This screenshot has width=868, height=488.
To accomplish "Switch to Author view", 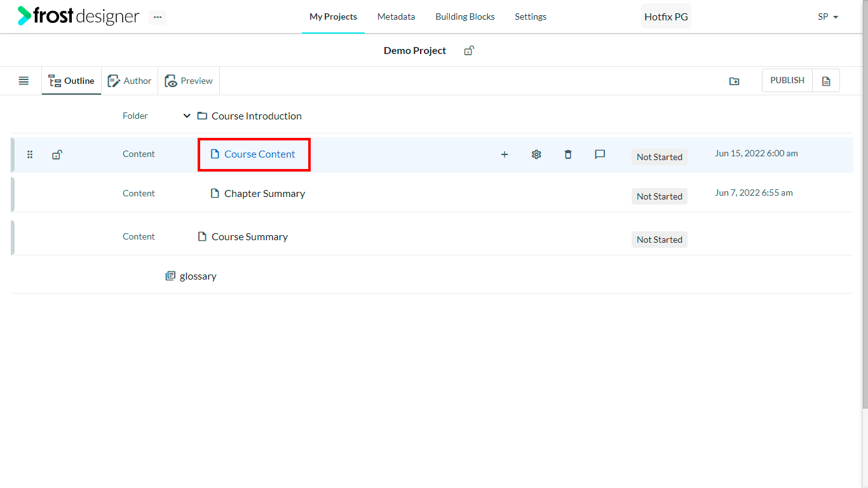I will click(130, 81).
